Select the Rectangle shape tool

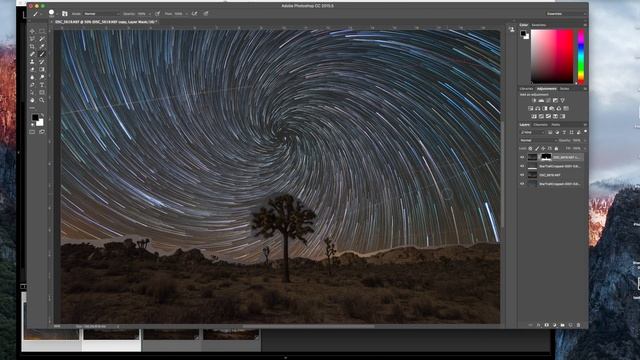point(42,93)
